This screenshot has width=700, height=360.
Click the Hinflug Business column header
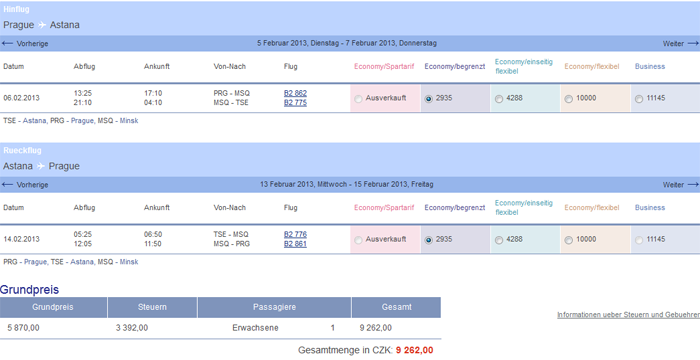click(650, 67)
